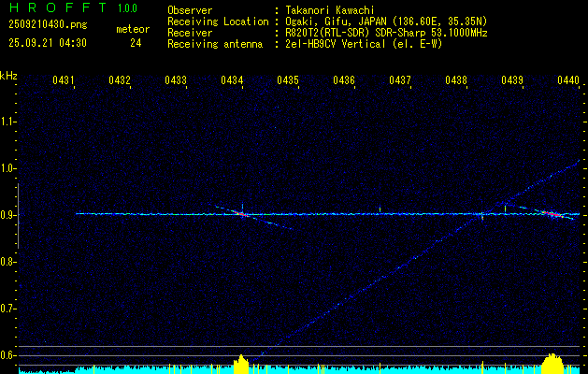Screen dimensions: 588x374
Task: Click time marker 0438
Action: click(456, 79)
